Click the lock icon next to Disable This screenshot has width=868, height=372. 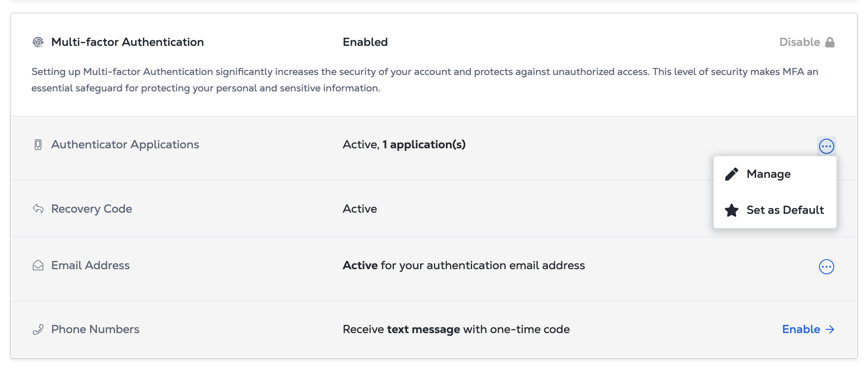(x=830, y=42)
